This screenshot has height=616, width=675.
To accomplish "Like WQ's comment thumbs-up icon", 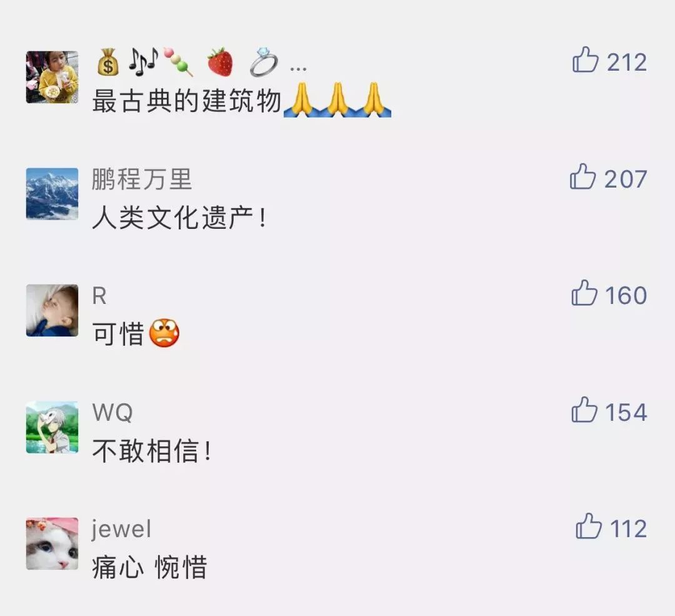I will [x=584, y=410].
